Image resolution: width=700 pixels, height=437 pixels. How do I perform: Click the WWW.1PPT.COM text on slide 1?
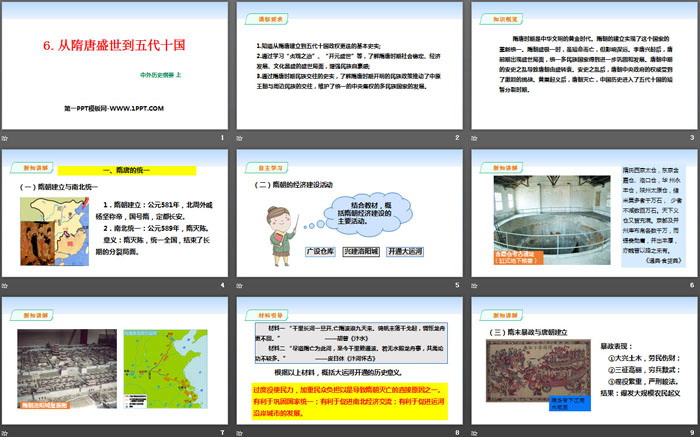coord(137,108)
